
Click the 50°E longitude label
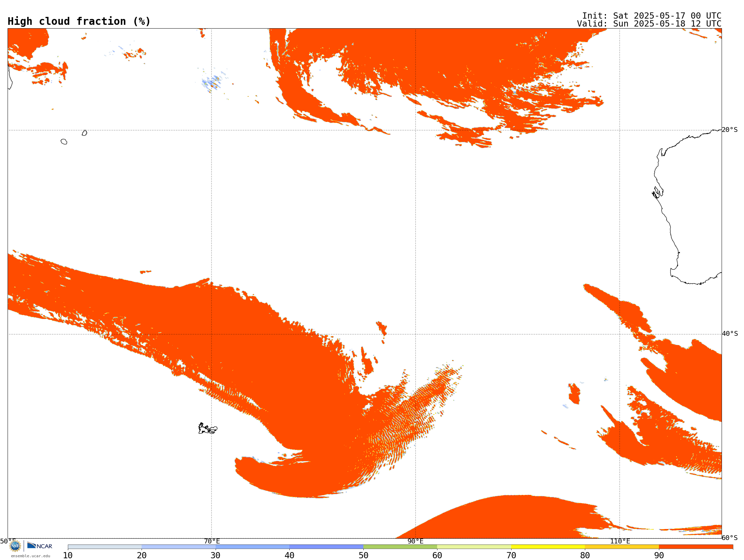point(8,541)
